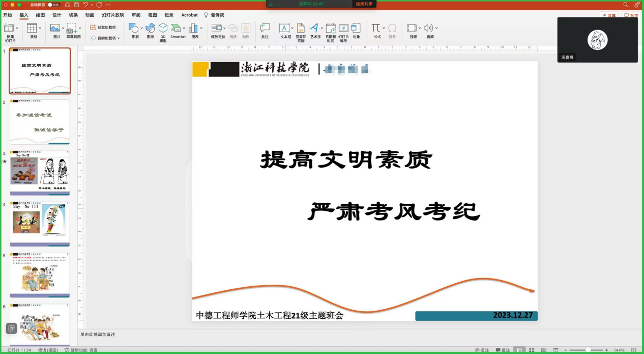The height and width of the screenshot is (354, 644).
Task: Open my add-ins (我的加载项) dropdown
Action: (x=105, y=38)
